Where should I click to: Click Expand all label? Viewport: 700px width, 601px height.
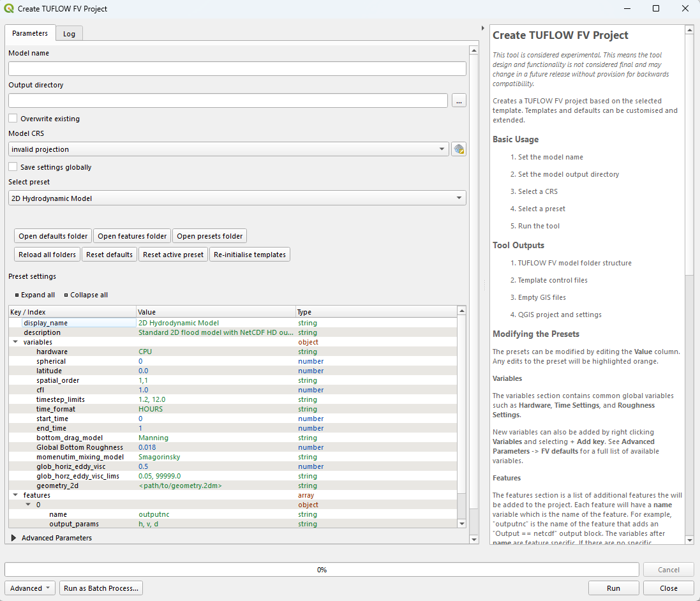[x=38, y=295]
